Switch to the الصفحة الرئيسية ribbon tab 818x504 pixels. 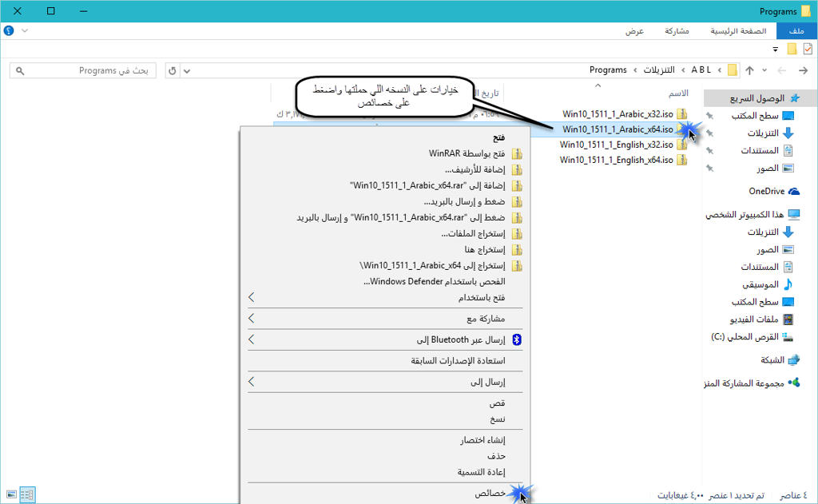[738, 31]
